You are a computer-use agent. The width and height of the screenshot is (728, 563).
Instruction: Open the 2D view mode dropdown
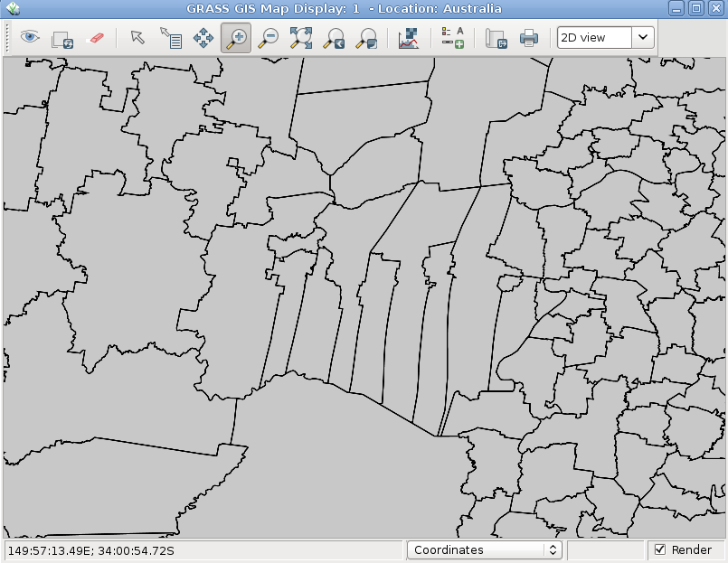pos(605,38)
